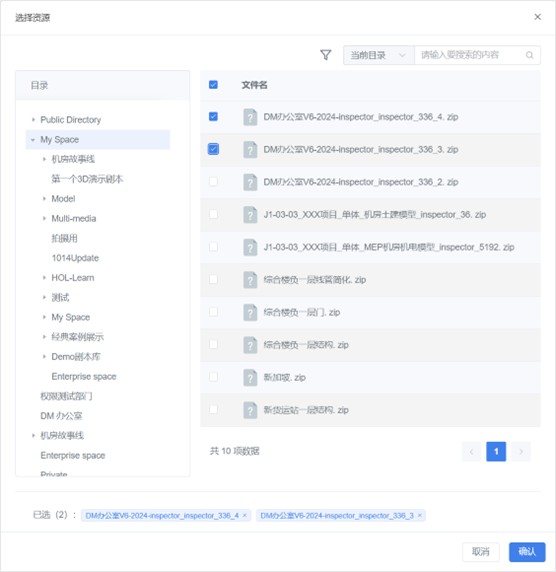
Task: Expand the HOL-Learn folder
Action: (44, 278)
